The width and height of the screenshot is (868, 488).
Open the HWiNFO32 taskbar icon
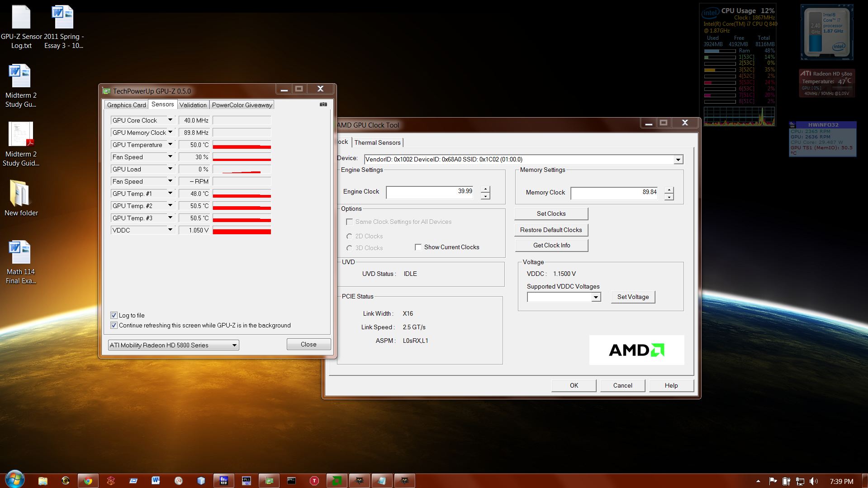coord(223,481)
